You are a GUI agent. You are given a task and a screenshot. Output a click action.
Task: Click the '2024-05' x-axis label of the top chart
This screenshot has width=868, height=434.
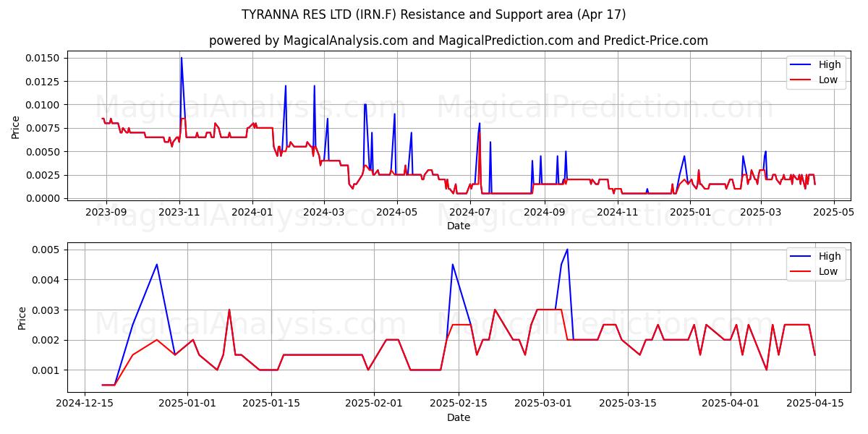[397, 212]
